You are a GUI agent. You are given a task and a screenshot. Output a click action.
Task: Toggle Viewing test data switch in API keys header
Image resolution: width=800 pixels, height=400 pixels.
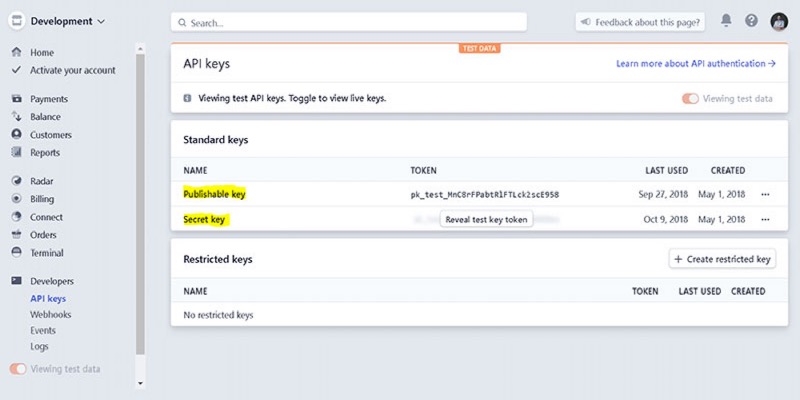click(x=690, y=98)
